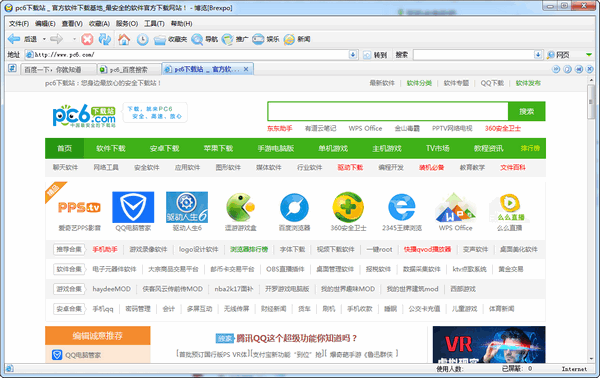The width and height of the screenshot is (600, 378).
Task: Open the Favorites folder icon
Action: coord(160,39)
